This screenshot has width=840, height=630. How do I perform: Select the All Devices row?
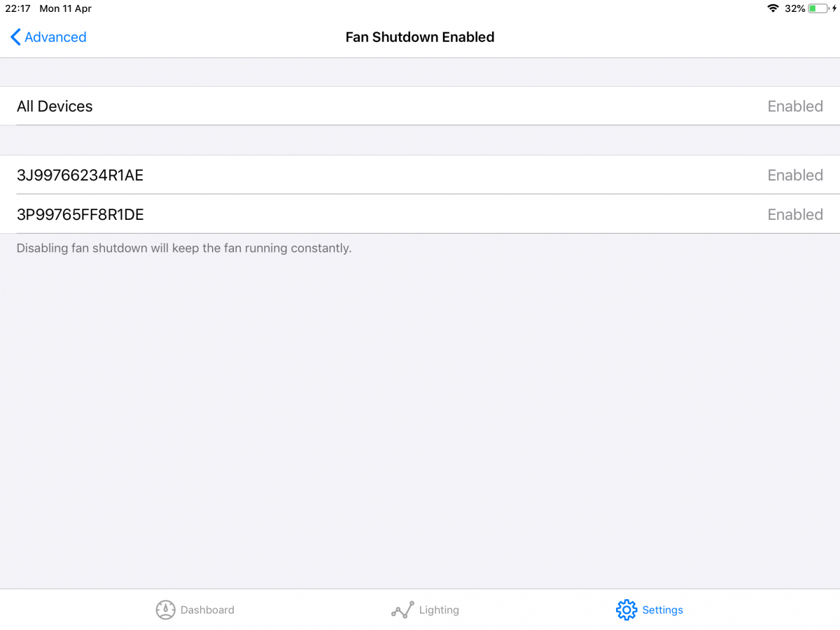(420, 106)
